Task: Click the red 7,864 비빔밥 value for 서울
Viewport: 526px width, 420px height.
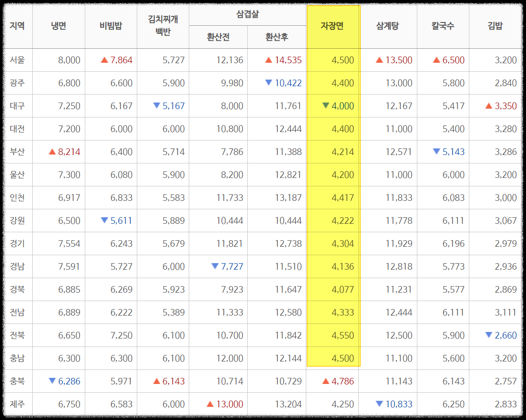Action: tap(121, 60)
